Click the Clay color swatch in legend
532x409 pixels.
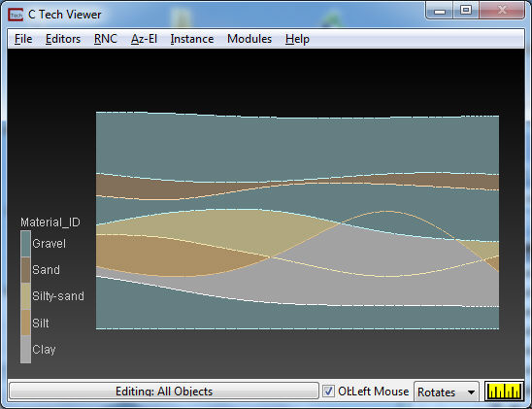tap(25, 350)
